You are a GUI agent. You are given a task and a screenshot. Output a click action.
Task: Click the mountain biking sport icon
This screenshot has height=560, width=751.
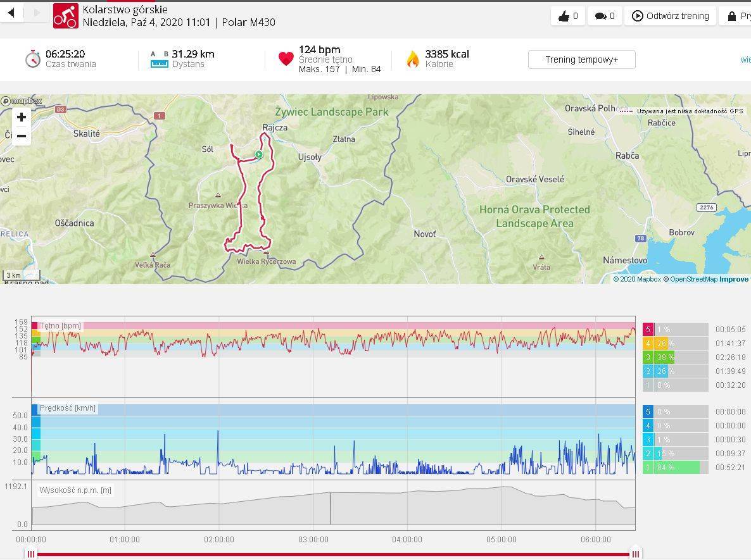pyautogui.click(x=65, y=16)
